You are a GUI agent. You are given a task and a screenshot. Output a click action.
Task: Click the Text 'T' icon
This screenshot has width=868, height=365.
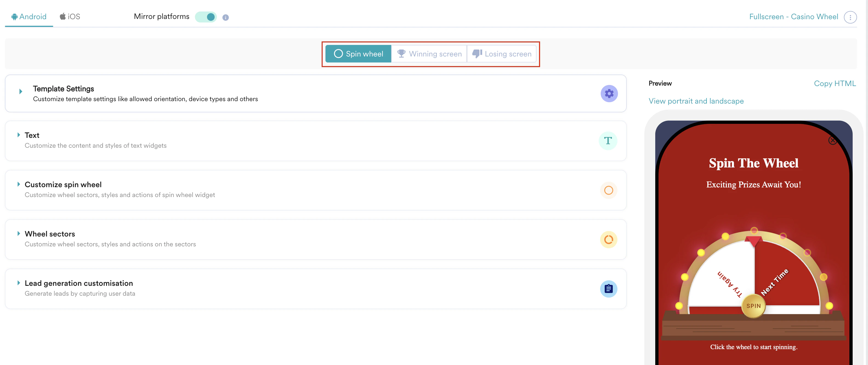[x=608, y=141]
